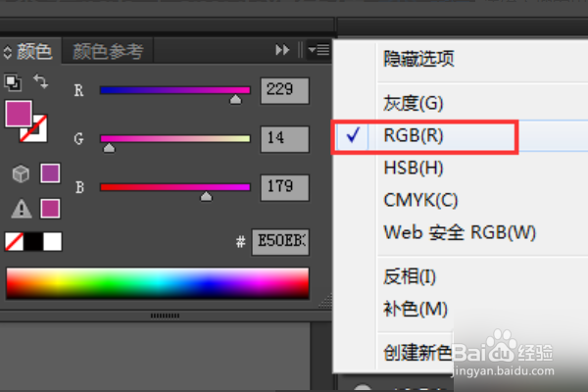Screen dimensions: 588x392
Task: Choose Web 安全 RGB(W) mode
Action: (460, 232)
